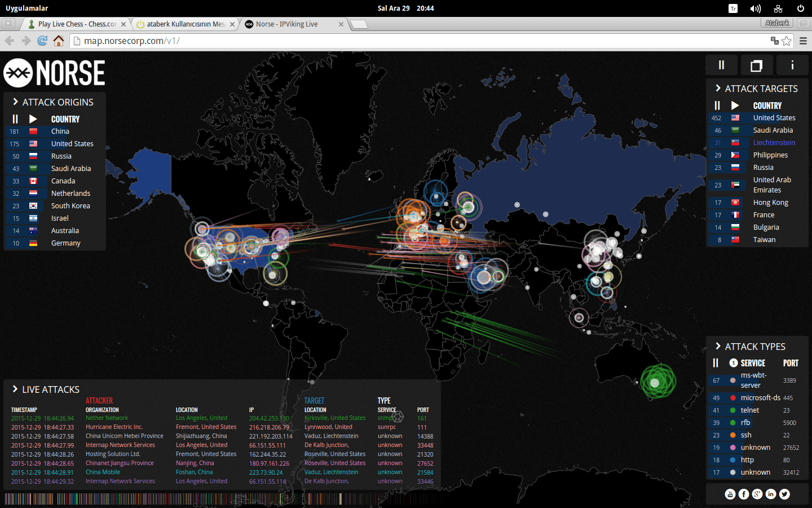Click the translate page icon in address bar
The height and width of the screenshot is (508, 812).
(775, 41)
